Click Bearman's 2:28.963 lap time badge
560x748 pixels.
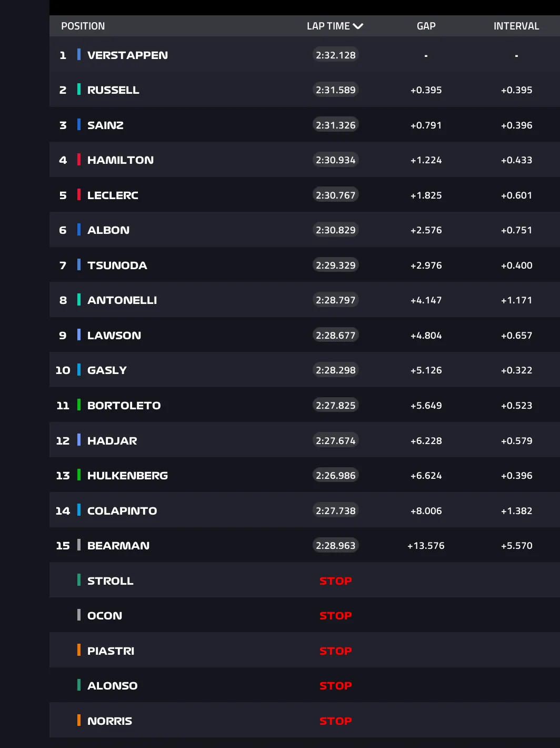[x=335, y=545]
